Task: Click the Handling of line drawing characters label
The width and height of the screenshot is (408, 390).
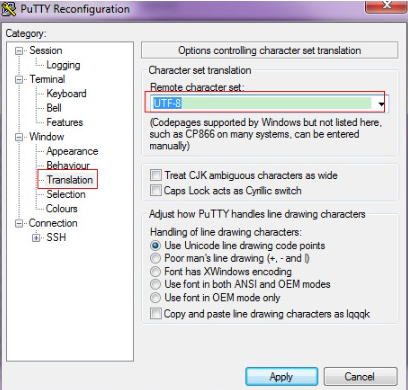Action: [x=226, y=232]
